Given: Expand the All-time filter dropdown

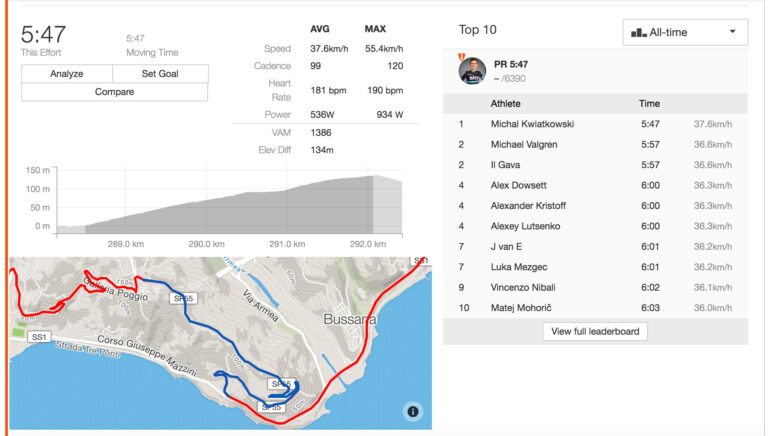Looking at the screenshot, I should click(x=685, y=32).
